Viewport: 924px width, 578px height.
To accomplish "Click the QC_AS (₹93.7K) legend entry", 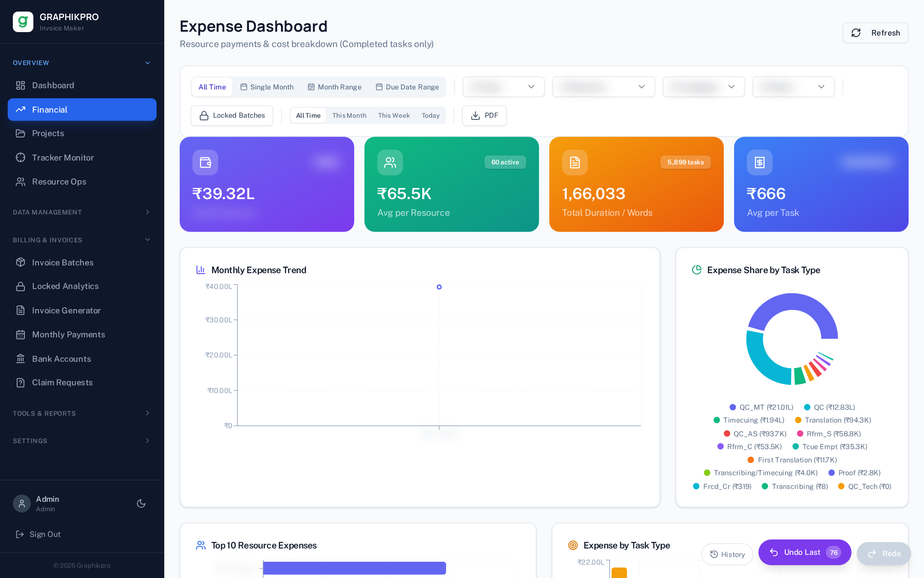I will tap(755, 434).
